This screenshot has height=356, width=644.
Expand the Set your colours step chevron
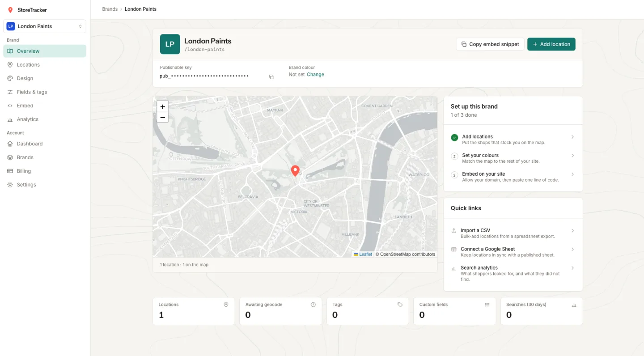point(572,156)
